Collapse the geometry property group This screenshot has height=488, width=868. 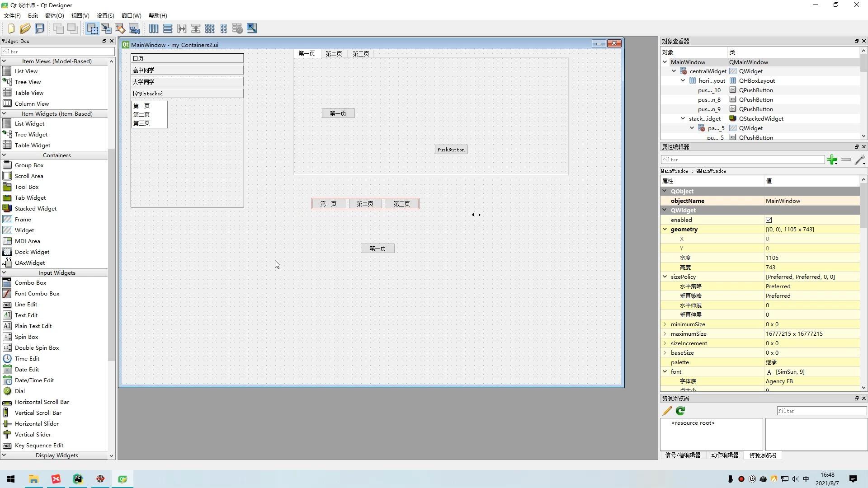pos(665,229)
